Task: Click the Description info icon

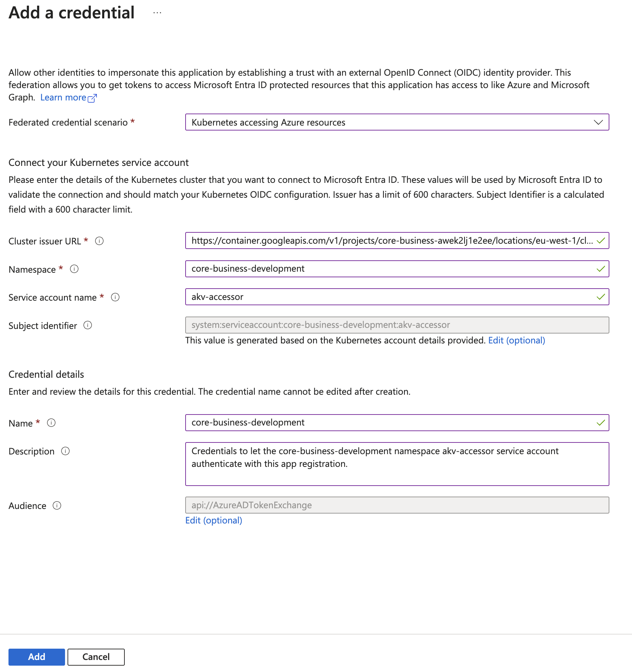Action: 65,451
